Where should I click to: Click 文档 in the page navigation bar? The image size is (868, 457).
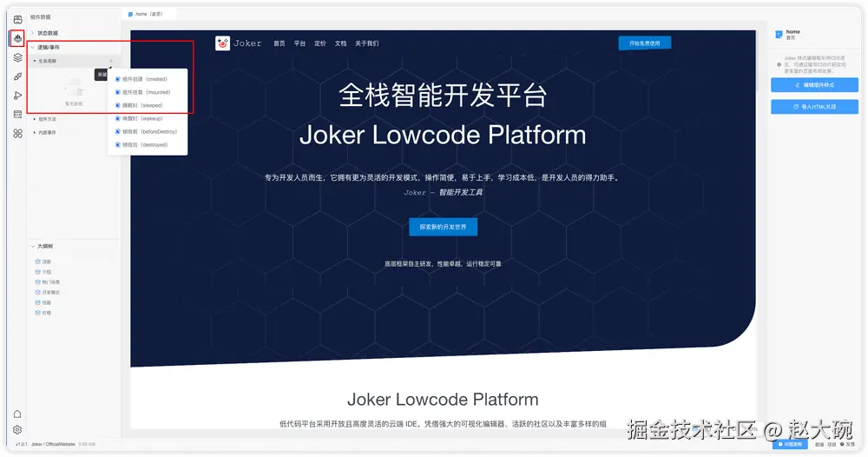340,43
